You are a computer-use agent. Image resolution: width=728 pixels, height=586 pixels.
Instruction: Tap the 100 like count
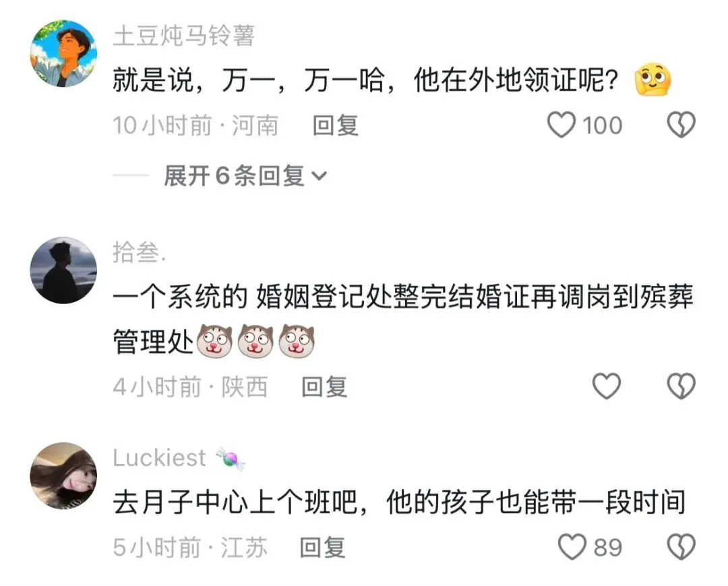click(602, 125)
